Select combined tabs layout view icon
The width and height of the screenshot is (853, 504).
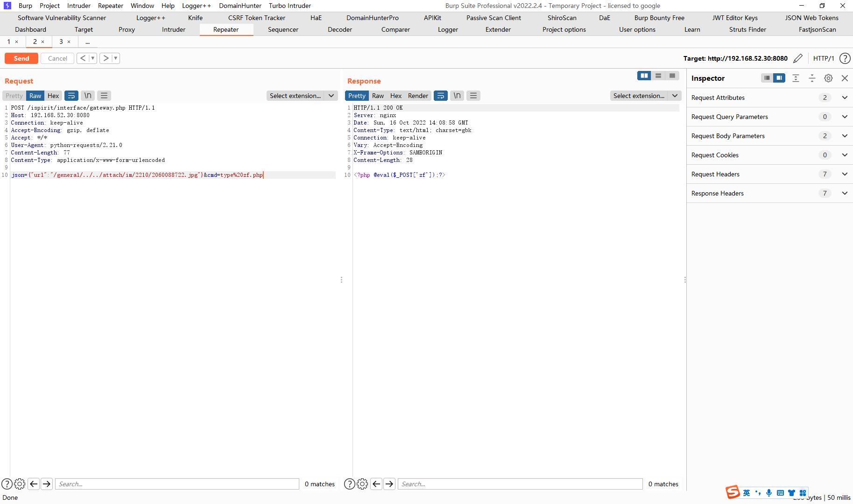click(672, 76)
